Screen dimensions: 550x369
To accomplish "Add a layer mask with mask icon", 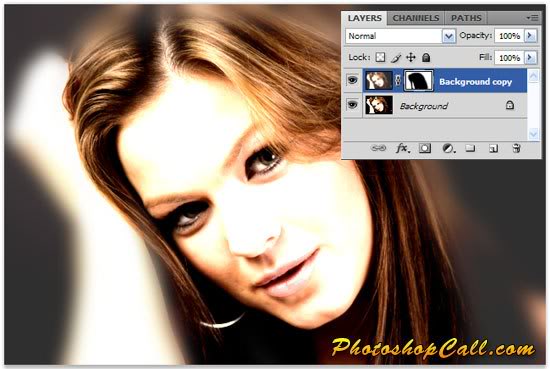I will point(425,148).
